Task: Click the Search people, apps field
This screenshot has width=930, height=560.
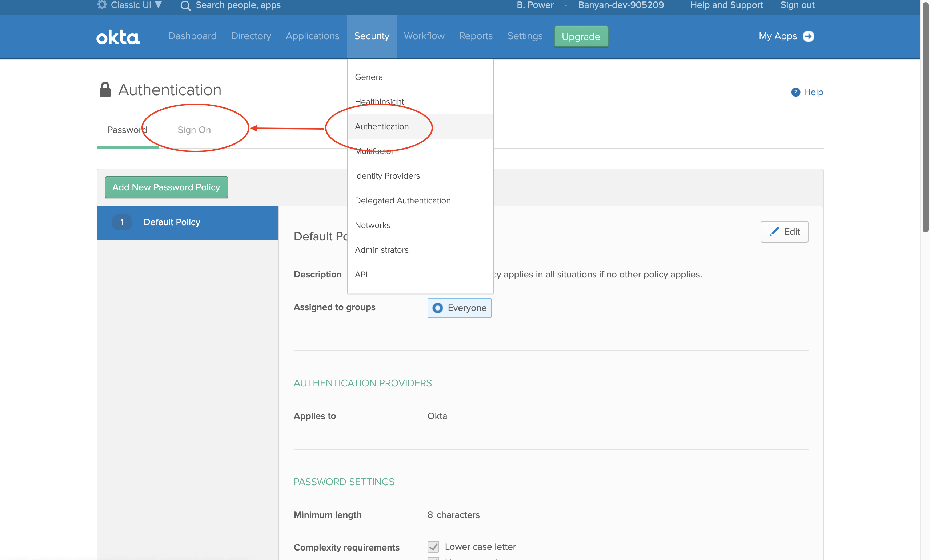Action: [238, 5]
